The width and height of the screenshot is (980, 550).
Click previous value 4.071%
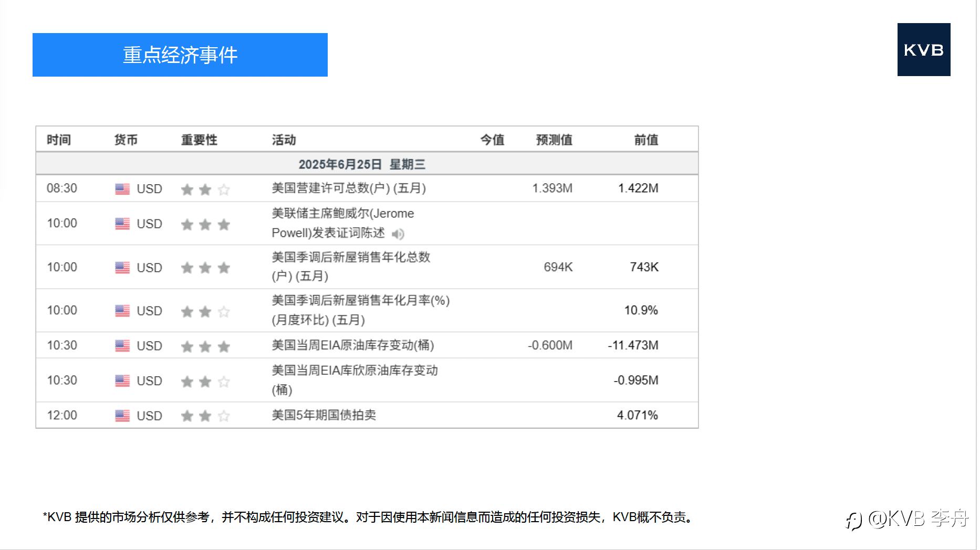pyautogui.click(x=638, y=415)
